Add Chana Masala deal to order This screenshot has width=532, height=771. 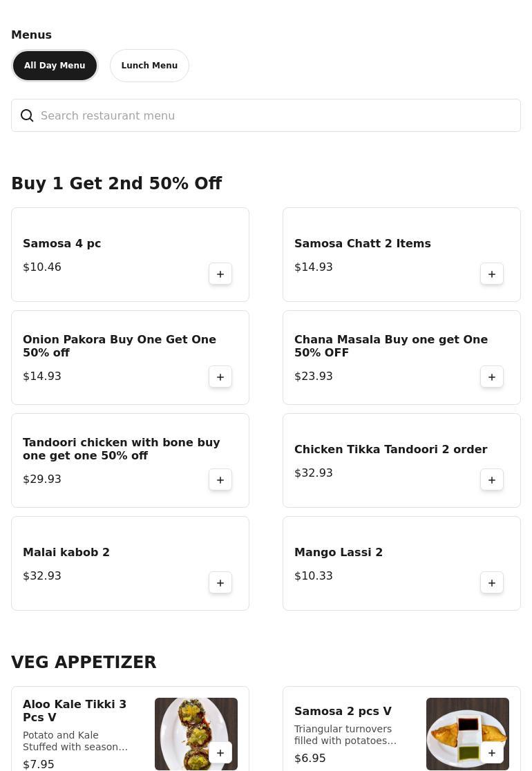click(492, 377)
